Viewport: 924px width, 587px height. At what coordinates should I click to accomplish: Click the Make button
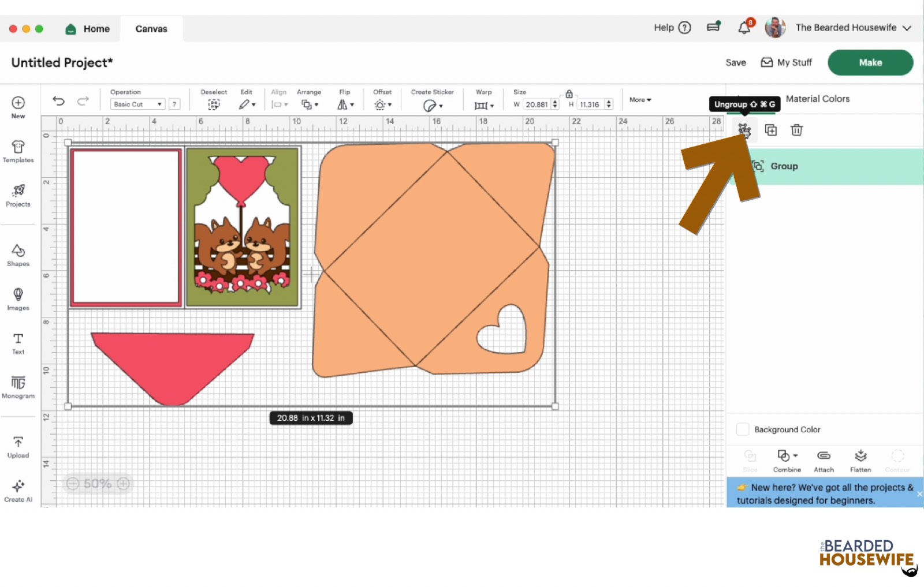pyautogui.click(x=870, y=62)
